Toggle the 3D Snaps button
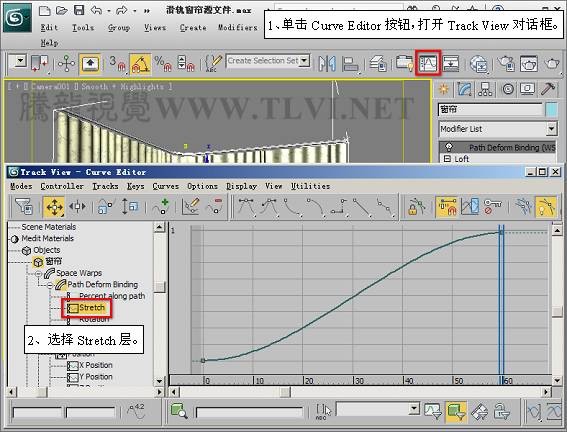This screenshot has height=432, width=567. [117, 64]
